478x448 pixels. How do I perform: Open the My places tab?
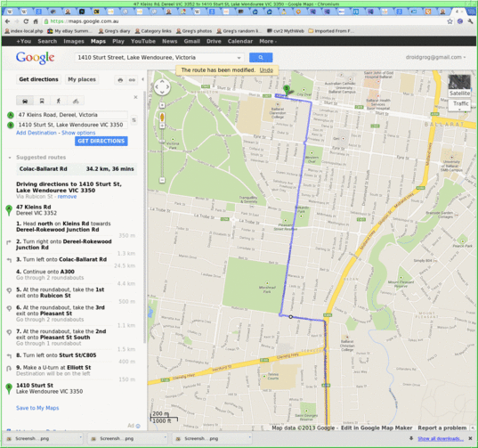(x=82, y=79)
